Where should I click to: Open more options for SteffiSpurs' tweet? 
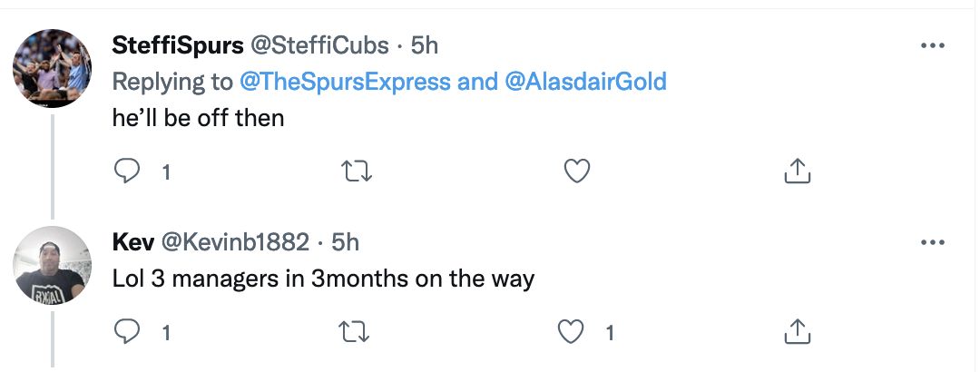point(933,45)
